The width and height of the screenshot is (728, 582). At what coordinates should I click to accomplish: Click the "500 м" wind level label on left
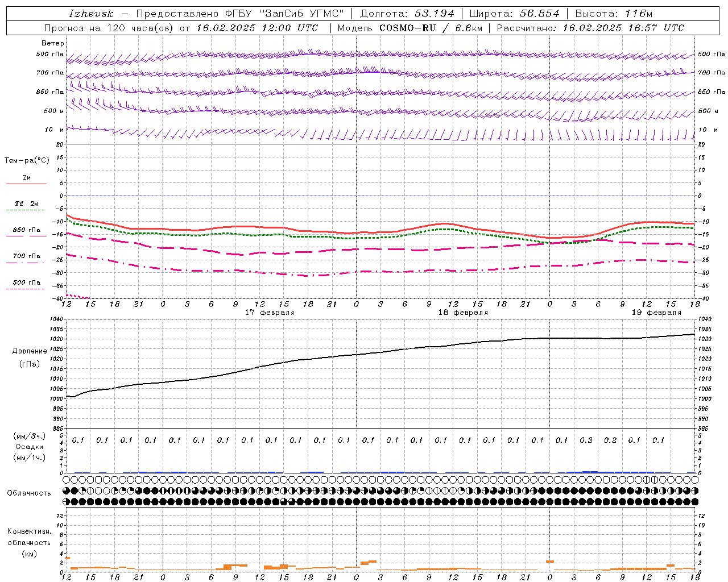54,111
